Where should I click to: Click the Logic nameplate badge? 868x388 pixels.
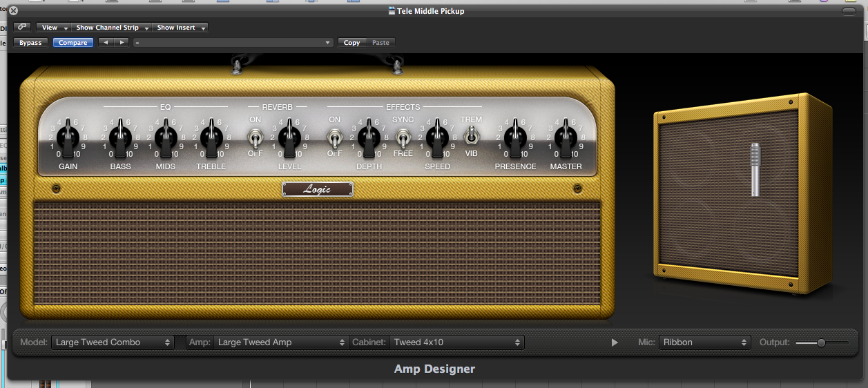[x=318, y=189]
